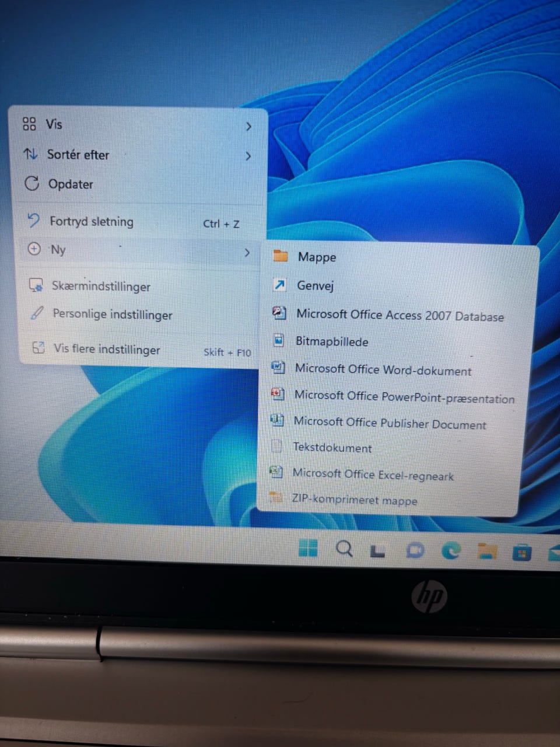Open the Vis submenu entry
This screenshot has width=560, height=747.
coord(138,125)
